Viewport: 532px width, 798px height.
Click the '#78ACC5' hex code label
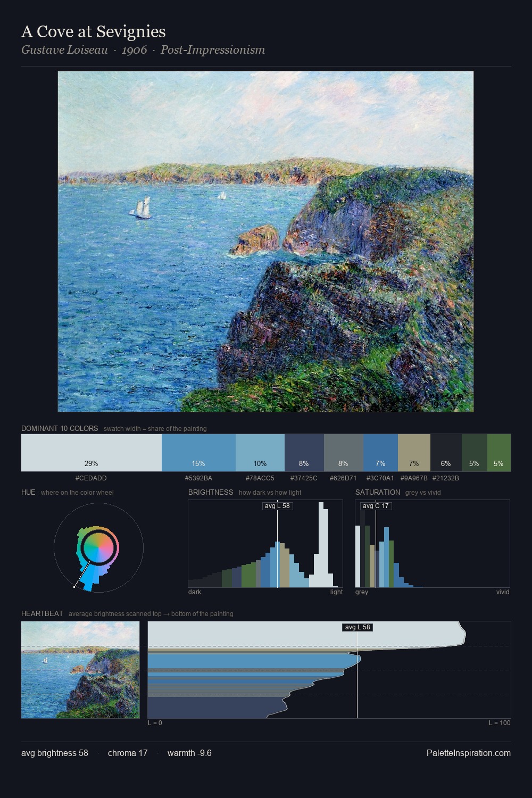260,478
